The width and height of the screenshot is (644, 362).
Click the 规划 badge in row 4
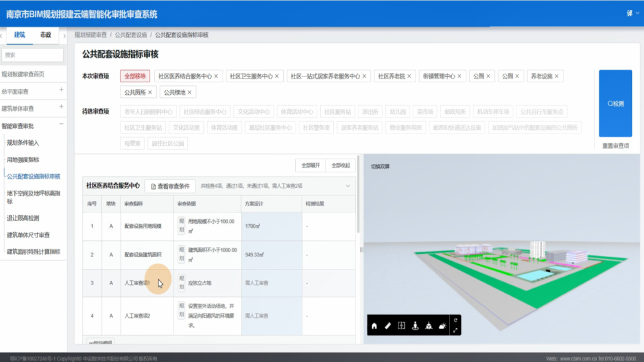181,311
